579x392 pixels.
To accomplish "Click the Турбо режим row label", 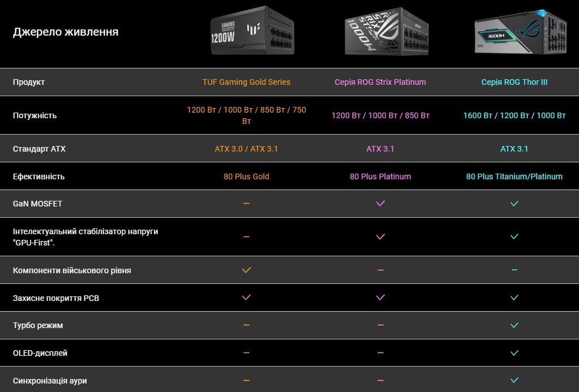I will tap(38, 326).
